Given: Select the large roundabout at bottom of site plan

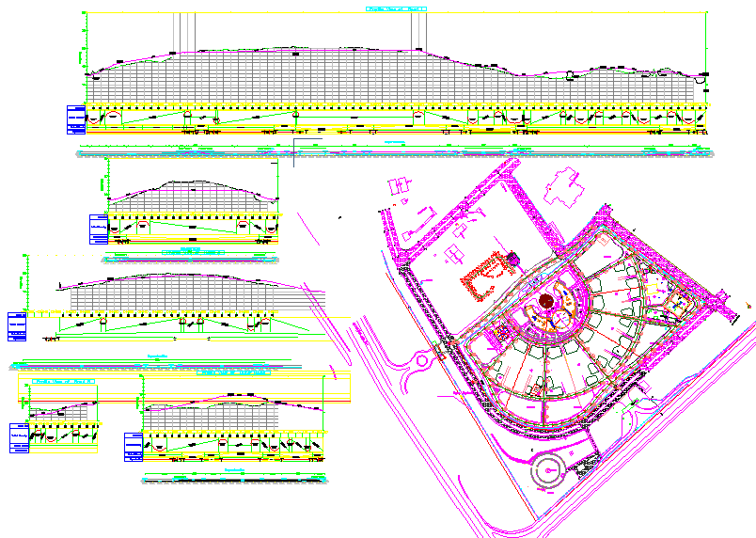Looking at the screenshot, I should (546, 472).
